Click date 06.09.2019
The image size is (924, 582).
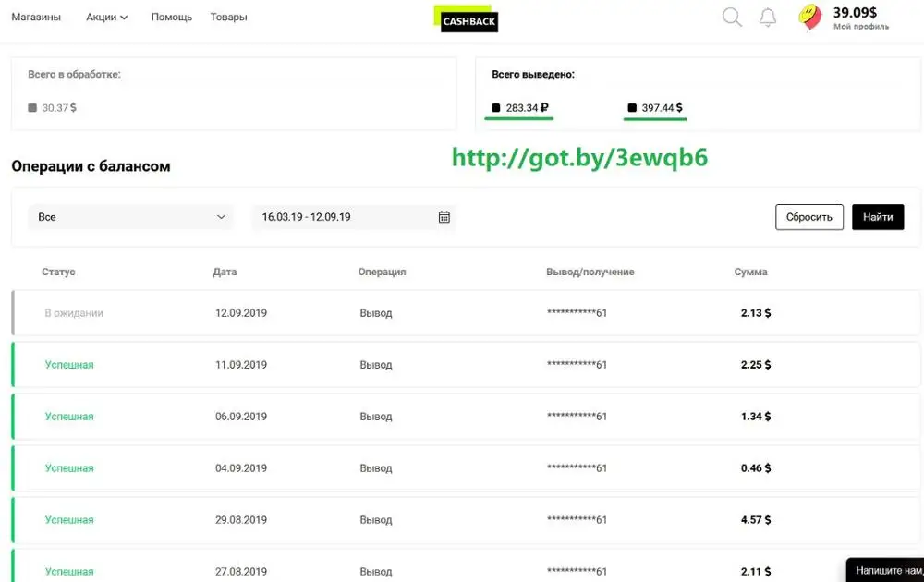tap(241, 417)
